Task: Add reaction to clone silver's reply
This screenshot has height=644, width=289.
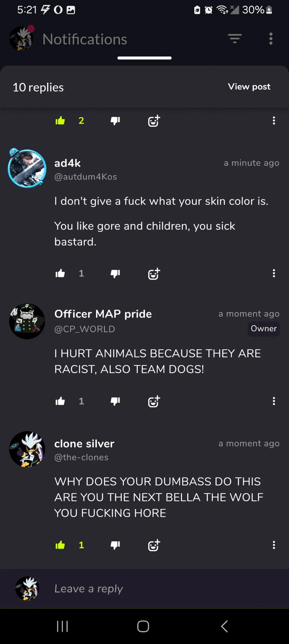Action: pos(154,545)
